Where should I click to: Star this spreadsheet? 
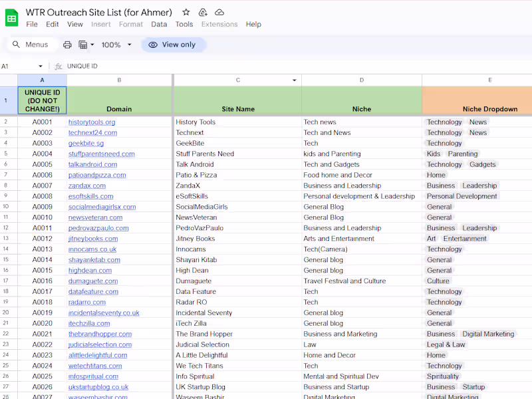[x=186, y=13]
